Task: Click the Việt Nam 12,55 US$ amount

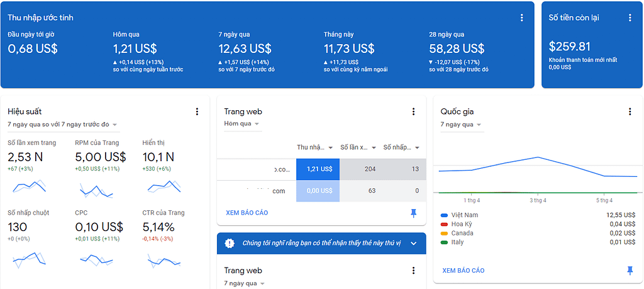Action: [621, 215]
